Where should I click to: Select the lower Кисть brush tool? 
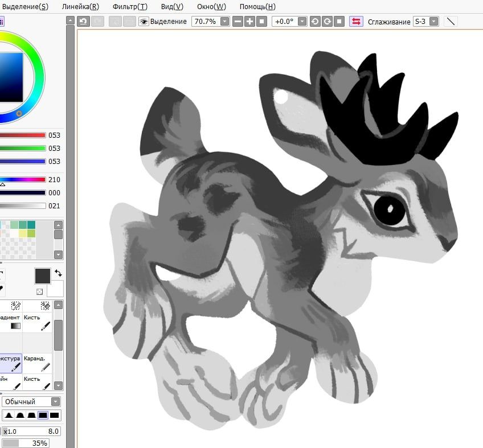coord(37,383)
